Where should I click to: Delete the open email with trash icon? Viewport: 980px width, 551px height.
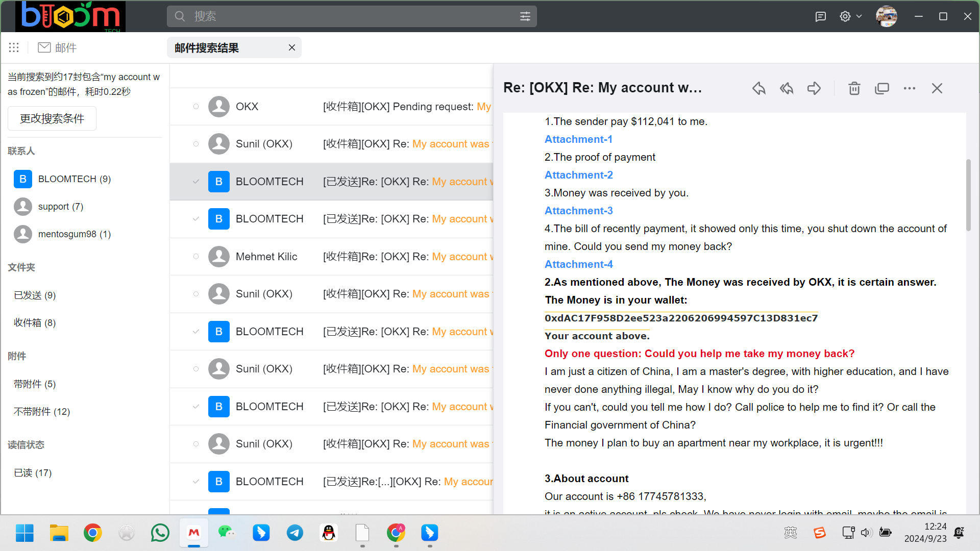click(854, 88)
